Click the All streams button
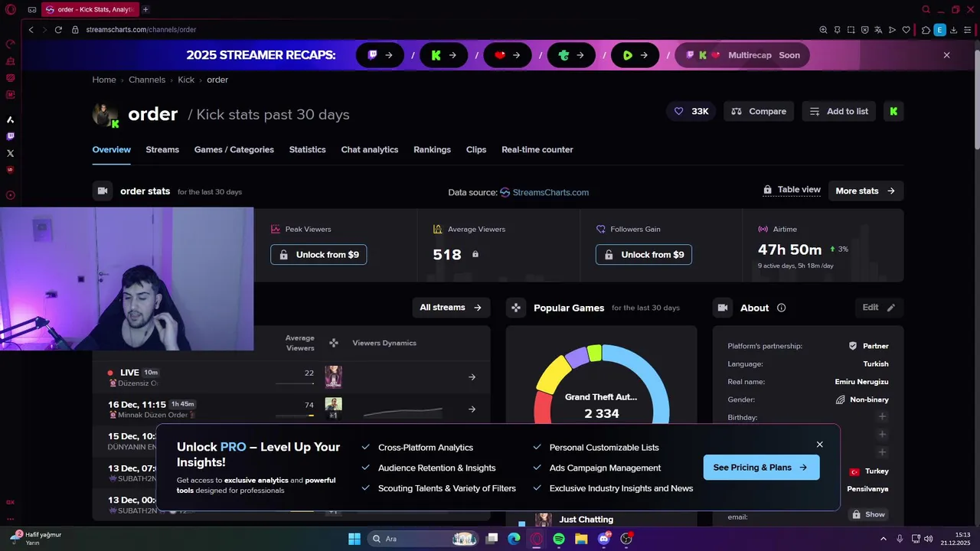Screen dimensions: 980x551 451,308
